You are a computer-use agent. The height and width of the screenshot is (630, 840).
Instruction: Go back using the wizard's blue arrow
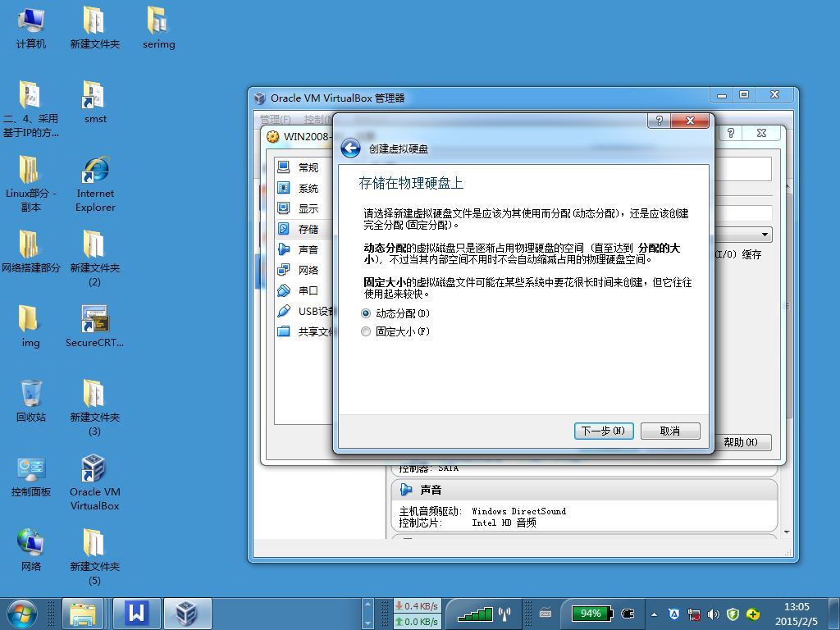(x=351, y=148)
